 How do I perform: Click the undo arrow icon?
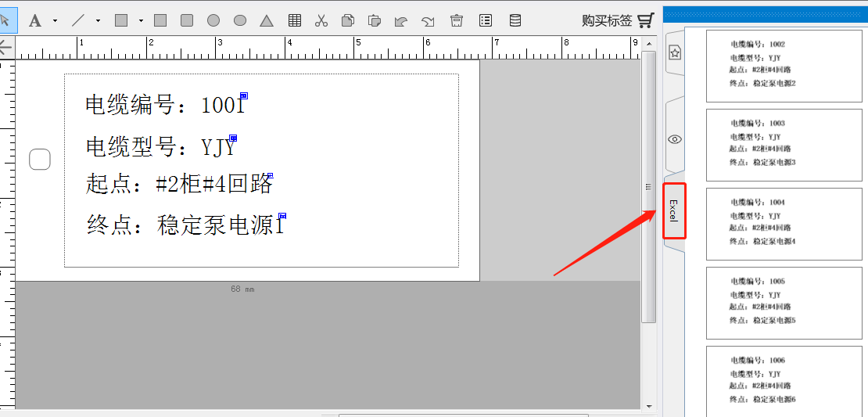click(x=401, y=21)
